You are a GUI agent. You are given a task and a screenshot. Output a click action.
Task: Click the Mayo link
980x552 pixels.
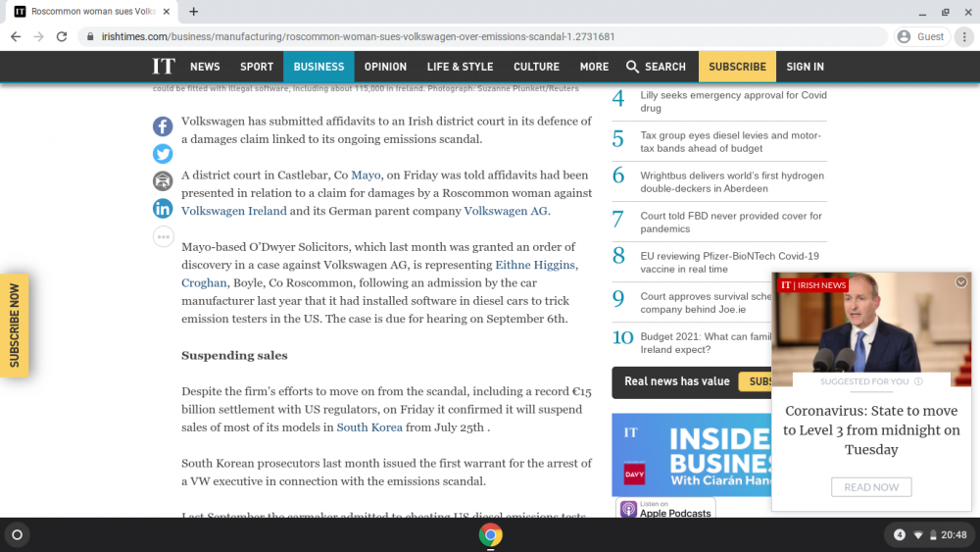tap(366, 176)
